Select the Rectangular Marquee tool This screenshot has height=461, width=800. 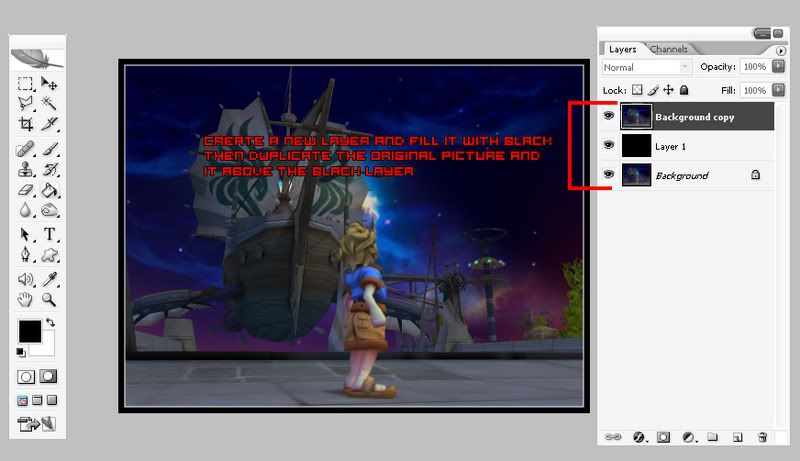[x=25, y=83]
